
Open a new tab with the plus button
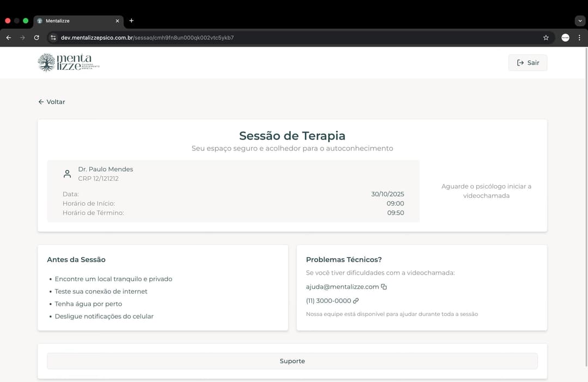click(131, 21)
